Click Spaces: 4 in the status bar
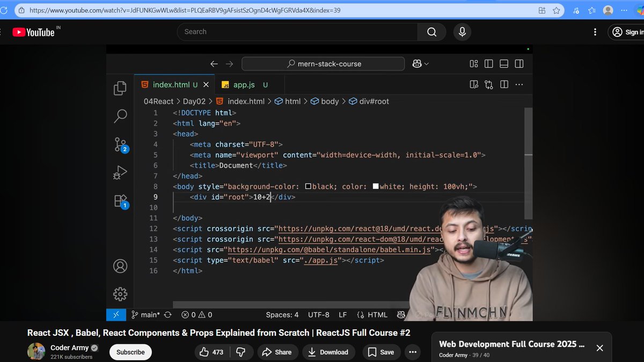The image size is (644, 362). pyautogui.click(x=282, y=315)
